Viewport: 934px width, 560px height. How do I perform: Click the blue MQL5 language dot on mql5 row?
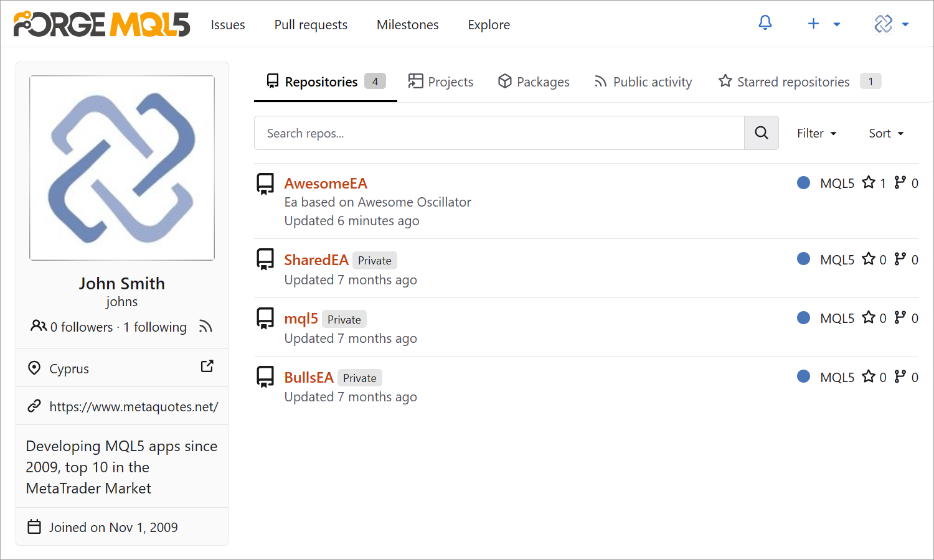point(803,318)
